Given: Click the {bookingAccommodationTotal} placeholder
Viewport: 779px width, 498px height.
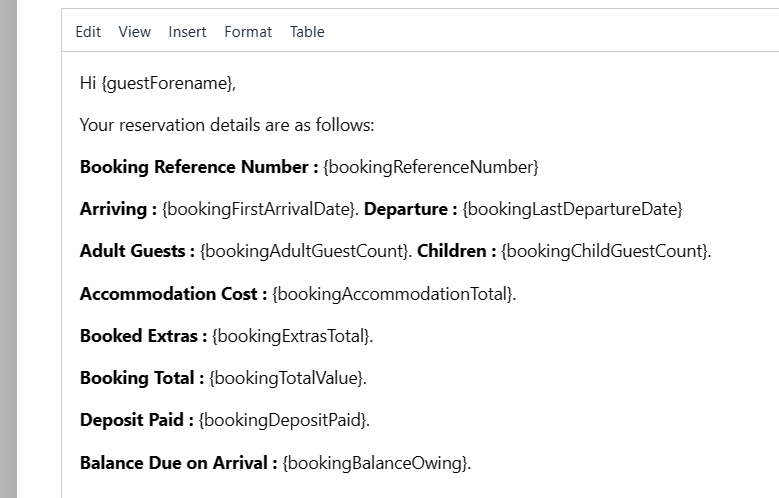Looking at the screenshot, I should point(394,294).
